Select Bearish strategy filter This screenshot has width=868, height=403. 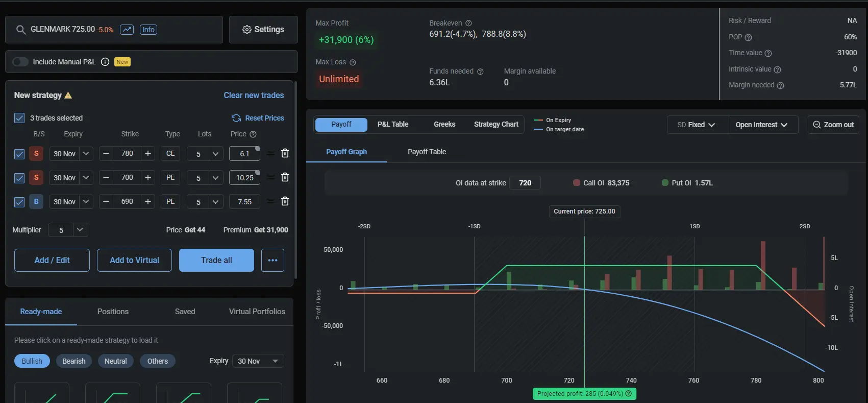[74, 361]
